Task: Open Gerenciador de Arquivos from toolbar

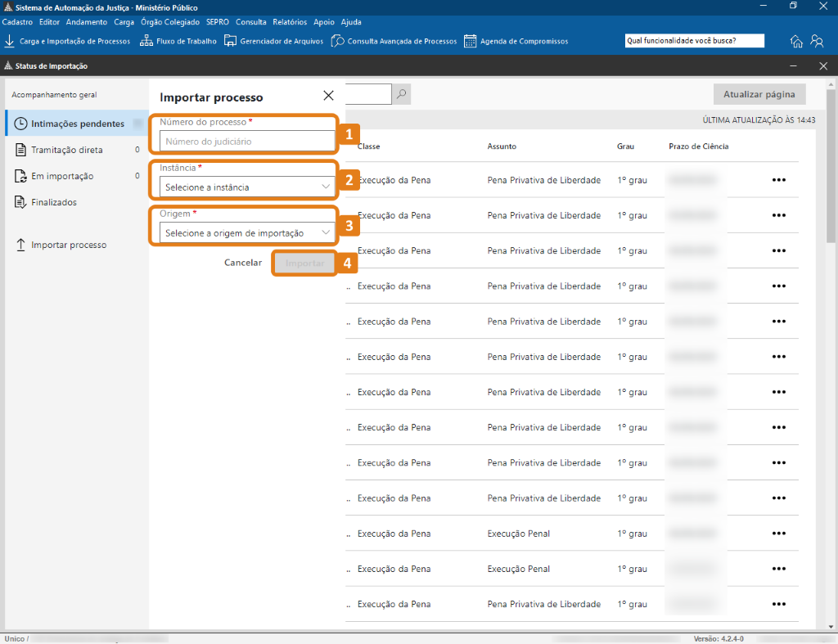Action: pyautogui.click(x=231, y=41)
